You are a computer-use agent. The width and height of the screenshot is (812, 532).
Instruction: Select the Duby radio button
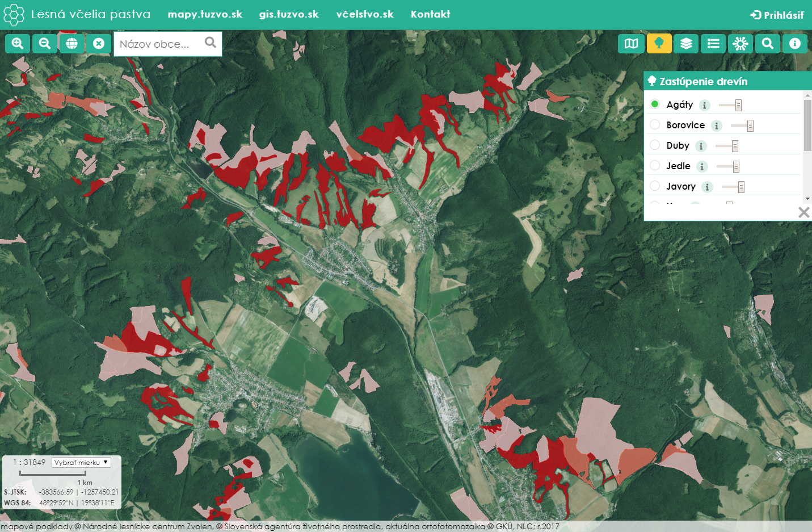tap(655, 145)
